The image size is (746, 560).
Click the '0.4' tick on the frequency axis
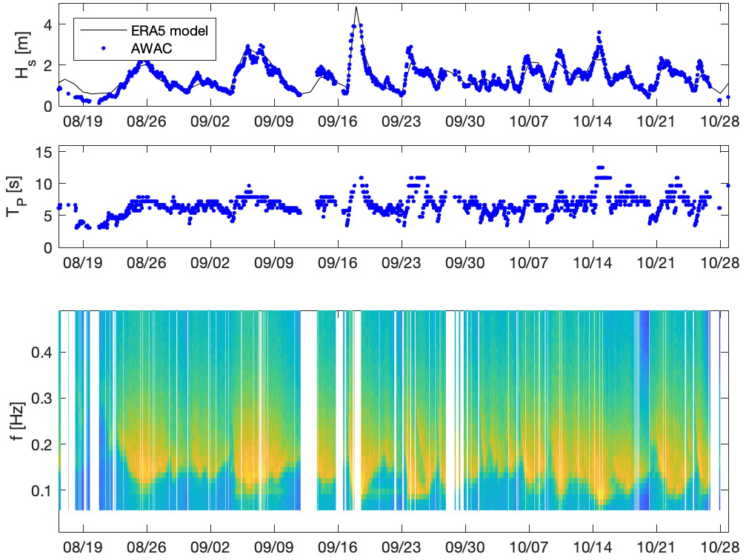coord(42,353)
